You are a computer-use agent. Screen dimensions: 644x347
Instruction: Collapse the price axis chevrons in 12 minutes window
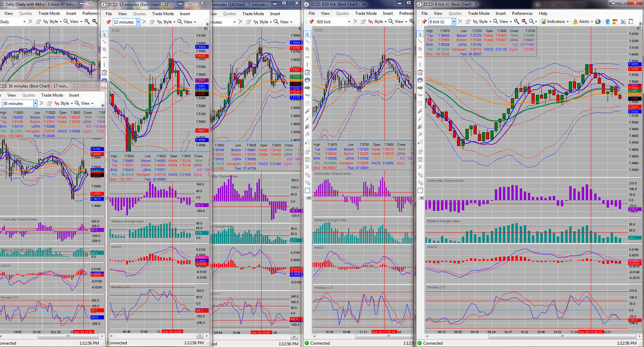(206, 29)
